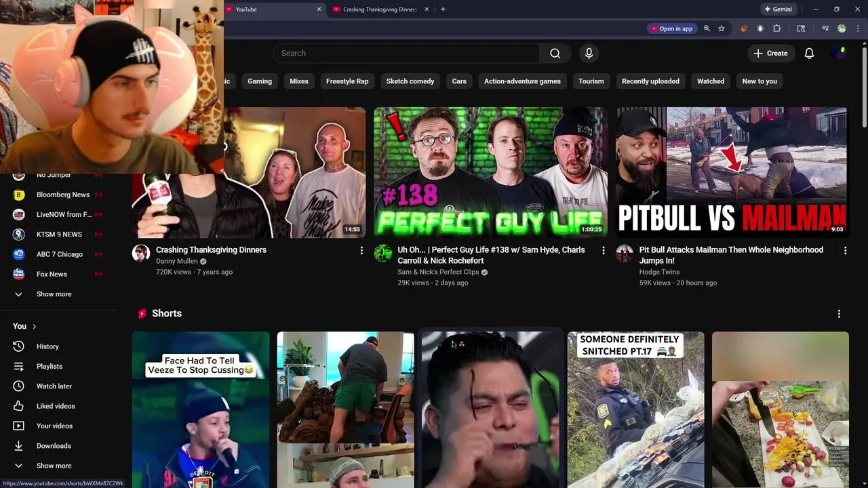
Task: Click Crashing Thanksgiving Dinners video title
Action: [211, 249]
